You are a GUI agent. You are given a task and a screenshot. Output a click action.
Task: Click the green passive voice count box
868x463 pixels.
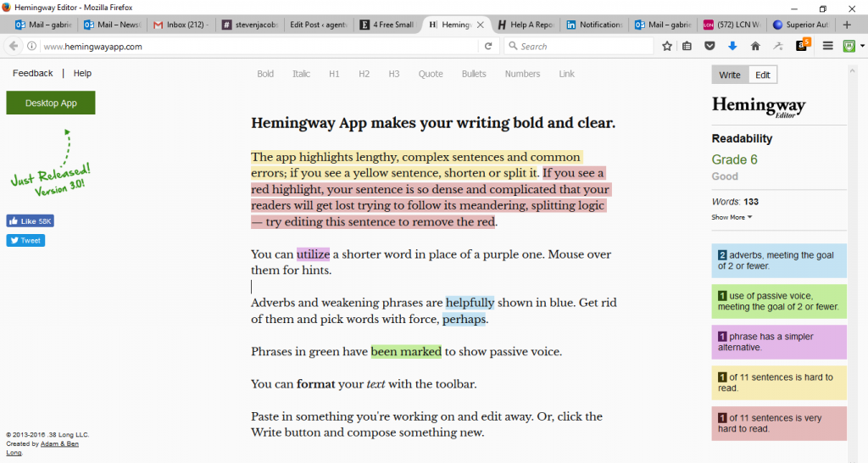[x=779, y=301]
